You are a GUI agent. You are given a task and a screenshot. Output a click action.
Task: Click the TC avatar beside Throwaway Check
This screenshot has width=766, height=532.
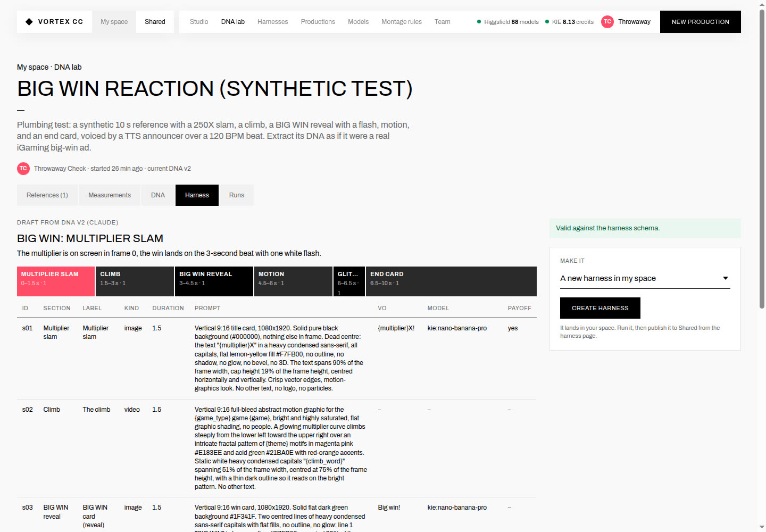[x=23, y=169]
